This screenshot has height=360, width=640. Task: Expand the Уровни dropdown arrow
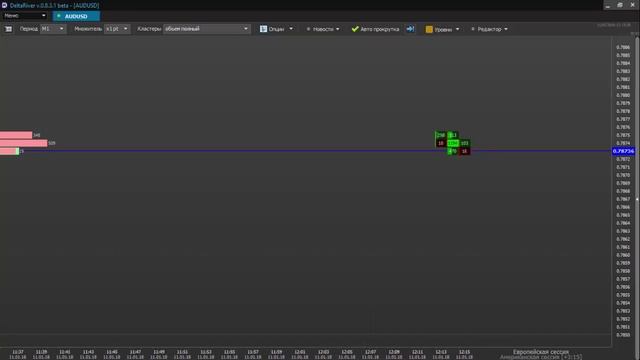tap(457, 29)
